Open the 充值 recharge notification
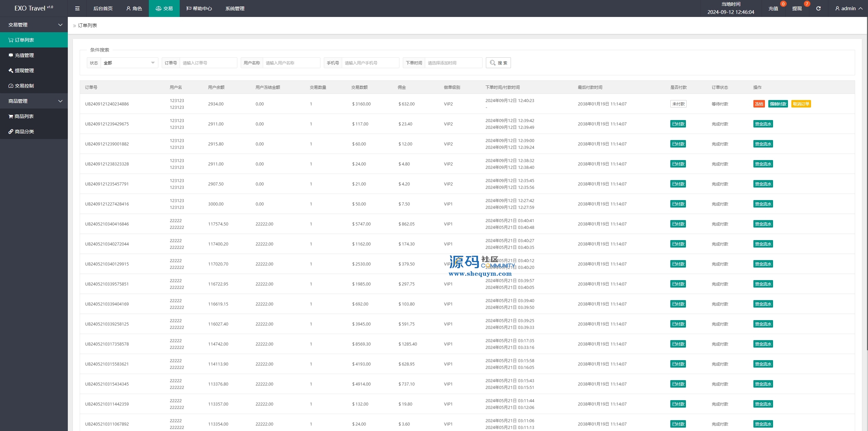The width and height of the screenshot is (868, 431). [x=773, y=8]
